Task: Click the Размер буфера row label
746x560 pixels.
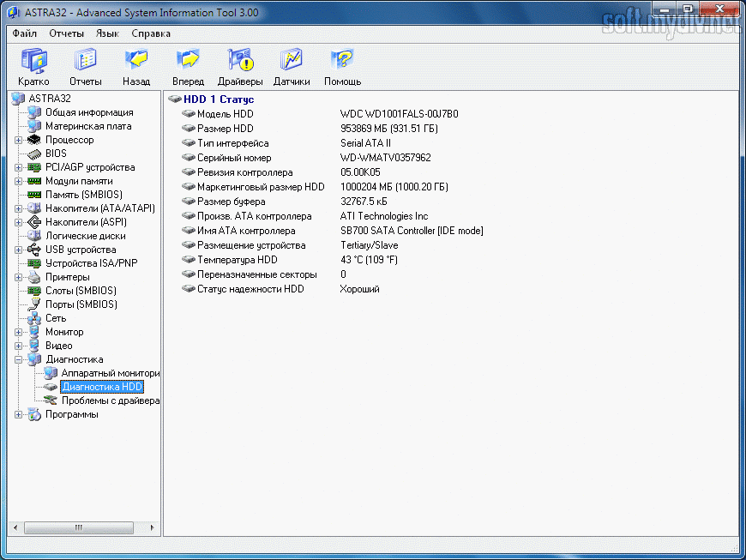Action: pyautogui.click(x=232, y=202)
